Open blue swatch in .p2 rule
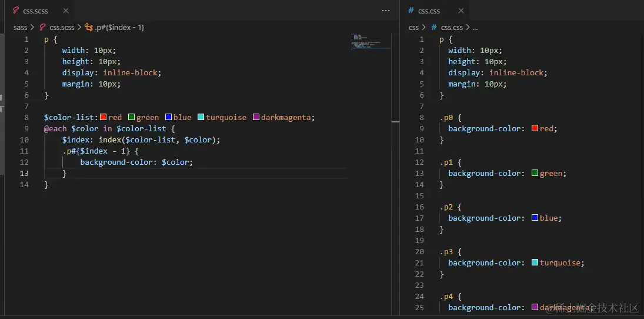 point(535,217)
